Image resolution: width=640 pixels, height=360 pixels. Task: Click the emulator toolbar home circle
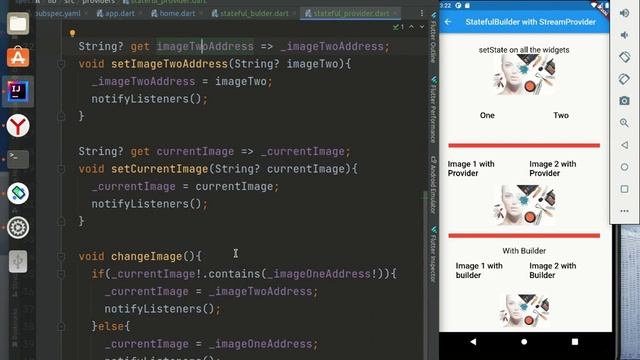click(624, 167)
